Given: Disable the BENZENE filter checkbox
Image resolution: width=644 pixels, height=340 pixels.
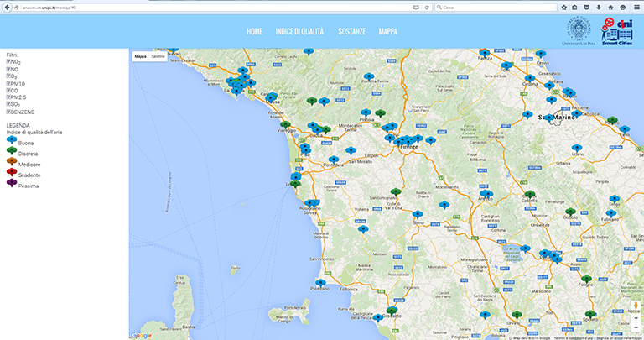Looking at the screenshot, I should point(8,111).
